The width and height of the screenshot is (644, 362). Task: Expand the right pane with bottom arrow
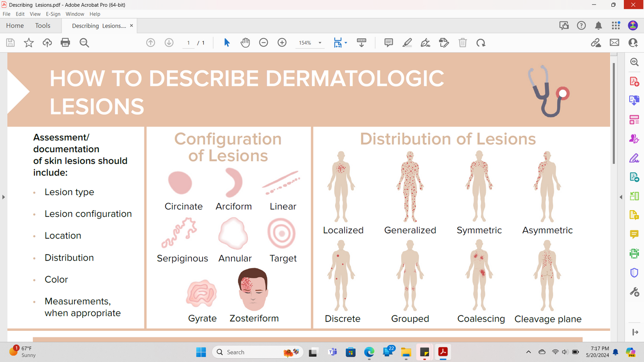pyautogui.click(x=635, y=332)
